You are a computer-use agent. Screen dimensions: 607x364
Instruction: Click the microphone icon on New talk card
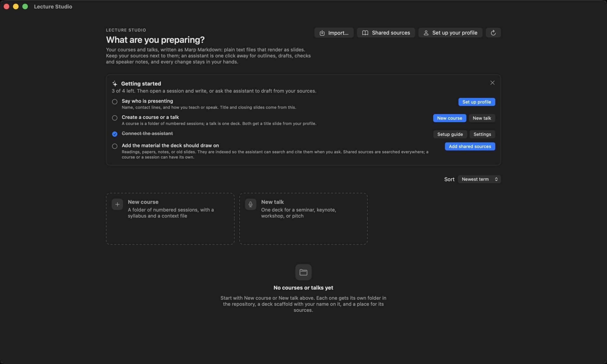click(251, 204)
